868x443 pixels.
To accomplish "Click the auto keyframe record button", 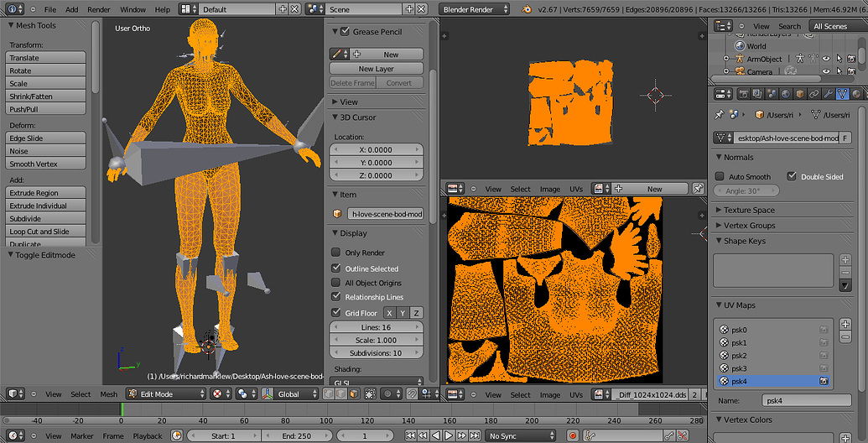I will (x=573, y=435).
